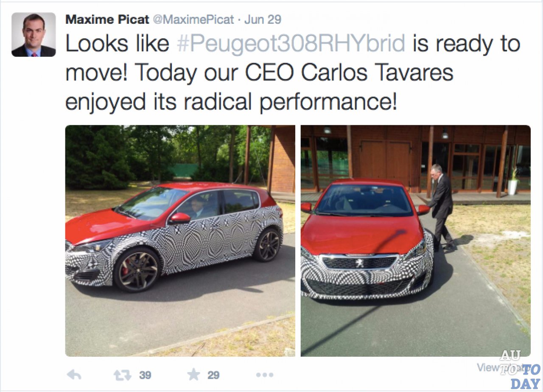Open the photo showing the car's front view

pyautogui.click(x=416, y=241)
